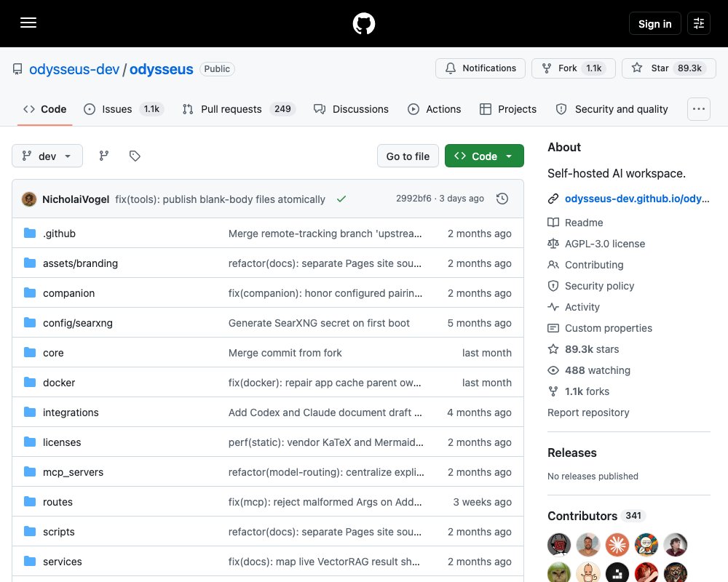The image size is (728, 582).
Task: Open the hamburger navigation menu
Action: (28, 23)
